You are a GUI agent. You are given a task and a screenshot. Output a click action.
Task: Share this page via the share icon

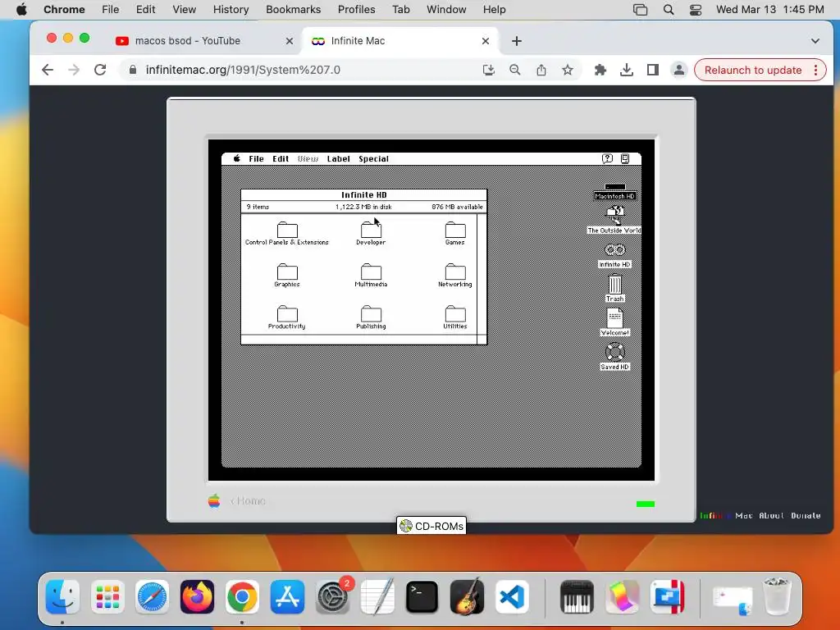(x=541, y=70)
